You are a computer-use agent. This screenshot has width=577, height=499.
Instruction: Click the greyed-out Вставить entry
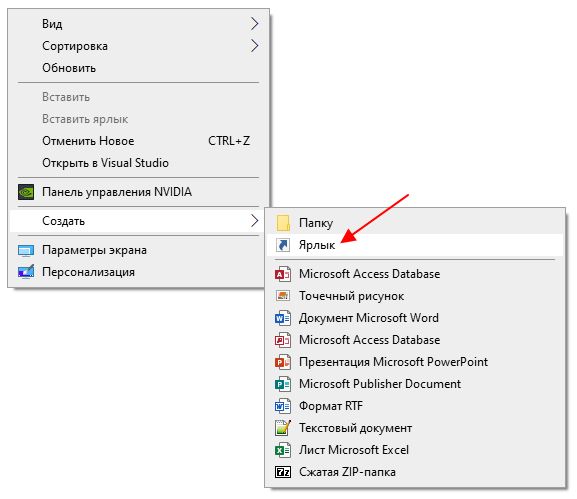138,97
